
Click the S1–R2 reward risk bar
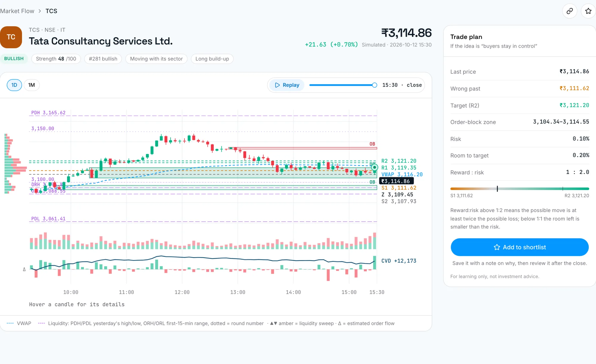point(519,189)
